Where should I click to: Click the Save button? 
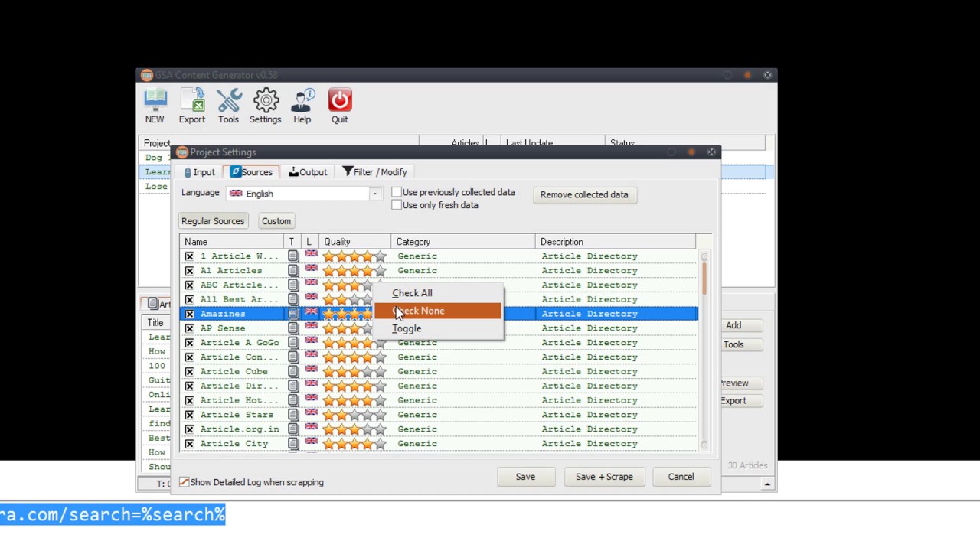[525, 477]
